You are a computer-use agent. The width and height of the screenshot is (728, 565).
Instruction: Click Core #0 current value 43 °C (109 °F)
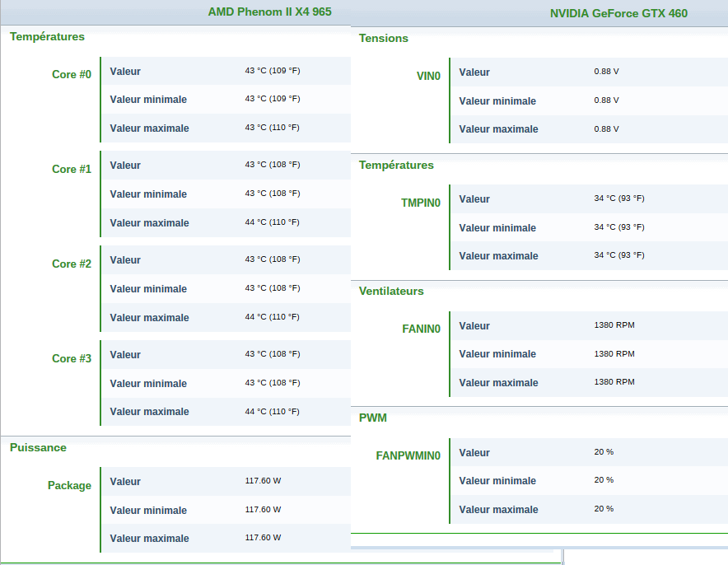[273, 71]
